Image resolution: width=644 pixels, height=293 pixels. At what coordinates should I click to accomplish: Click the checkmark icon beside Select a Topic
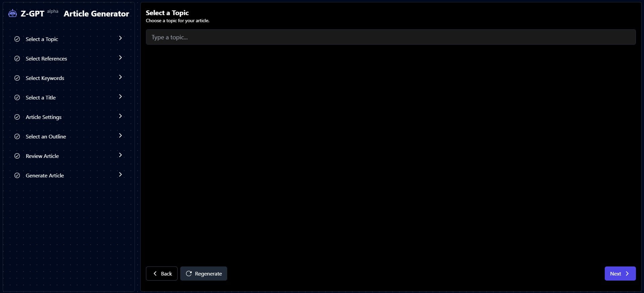tap(17, 39)
